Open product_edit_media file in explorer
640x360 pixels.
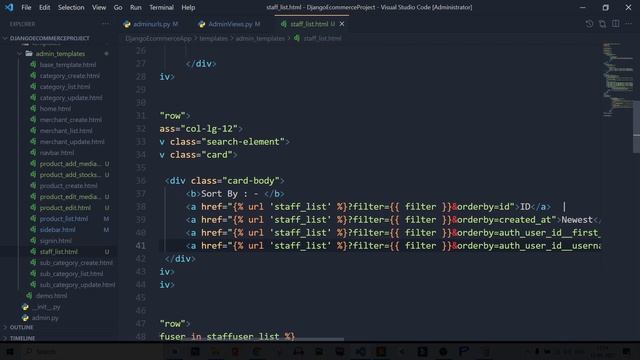70,197
